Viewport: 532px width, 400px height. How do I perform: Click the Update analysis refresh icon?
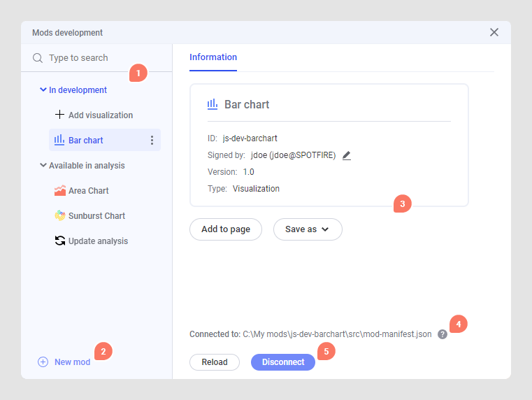pyautogui.click(x=60, y=241)
